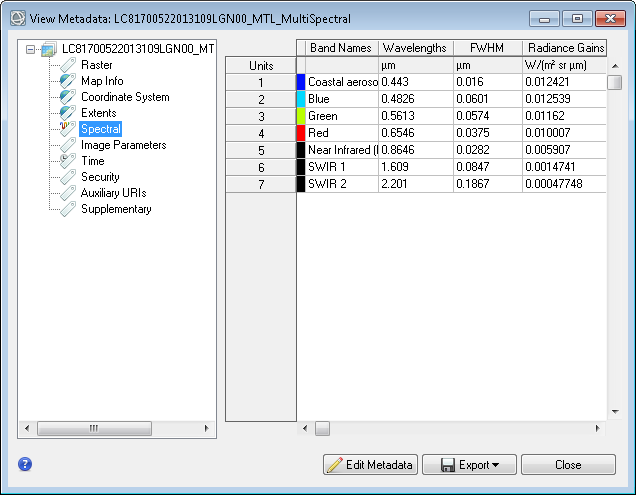Click the Image Parameters tree icon

(68, 145)
